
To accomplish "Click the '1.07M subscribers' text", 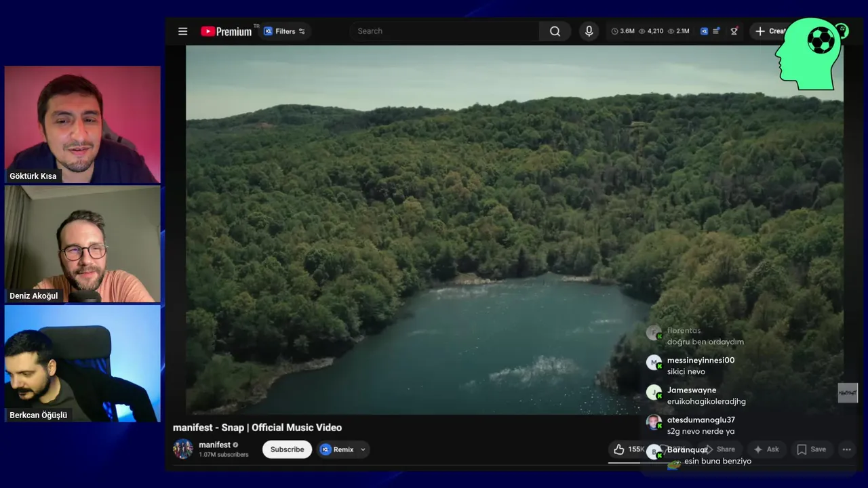I will pos(224,455).
